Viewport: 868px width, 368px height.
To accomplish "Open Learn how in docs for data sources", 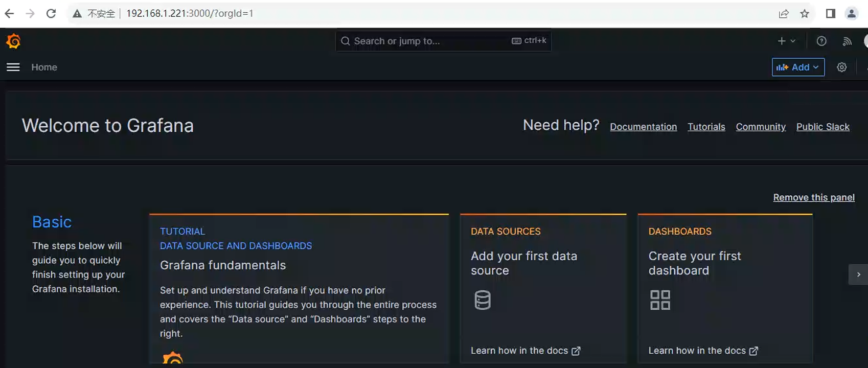I will [526, 351].
